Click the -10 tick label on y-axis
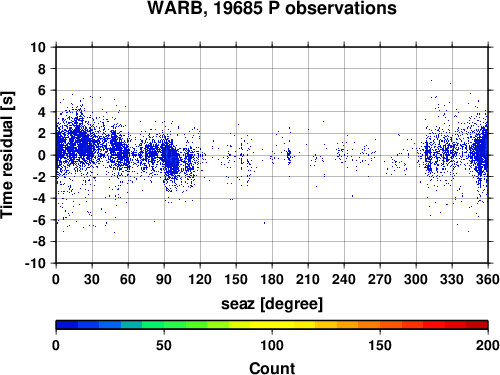The image size is (500, 375). coord(35,263)
